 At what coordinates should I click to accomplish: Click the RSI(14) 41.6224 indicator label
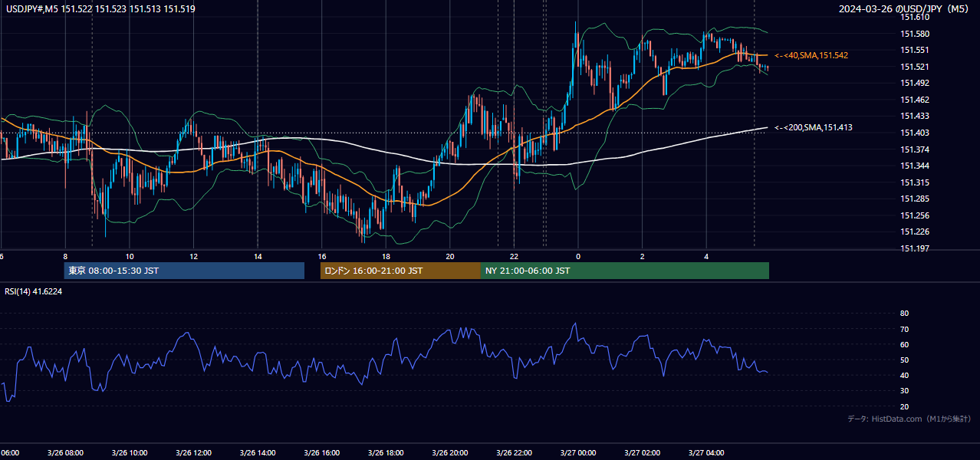tap(34, 291)
